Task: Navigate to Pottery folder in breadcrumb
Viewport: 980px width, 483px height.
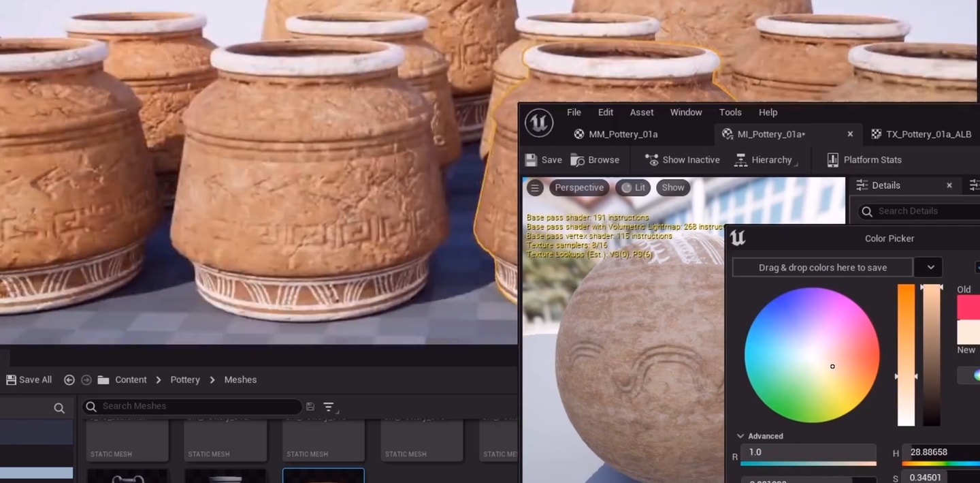Action: point(185,380)
